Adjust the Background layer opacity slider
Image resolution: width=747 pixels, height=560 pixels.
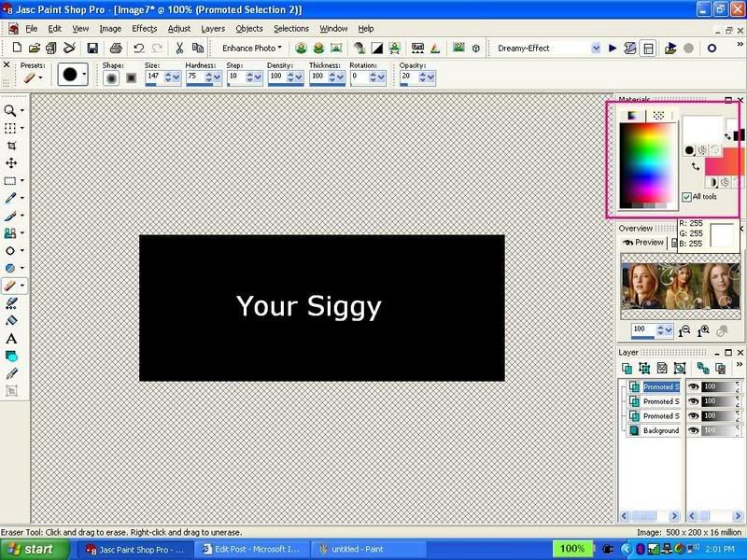(719, 430)
